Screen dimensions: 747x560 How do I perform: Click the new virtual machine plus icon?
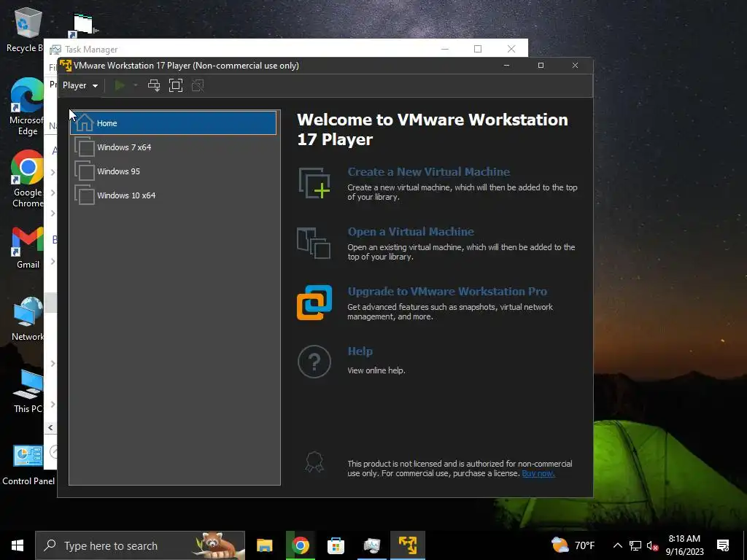click(x=314, y=183)
